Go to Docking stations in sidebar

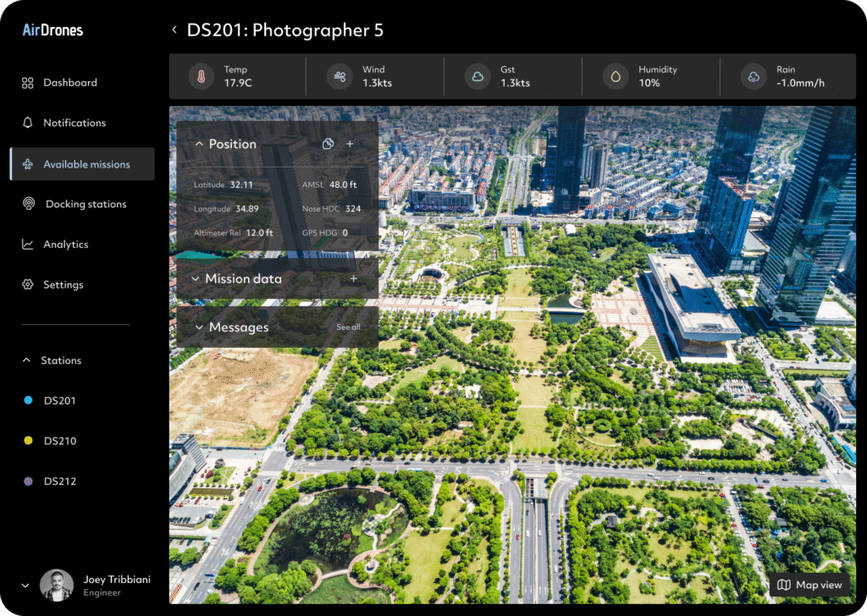(x=85, y=204)
